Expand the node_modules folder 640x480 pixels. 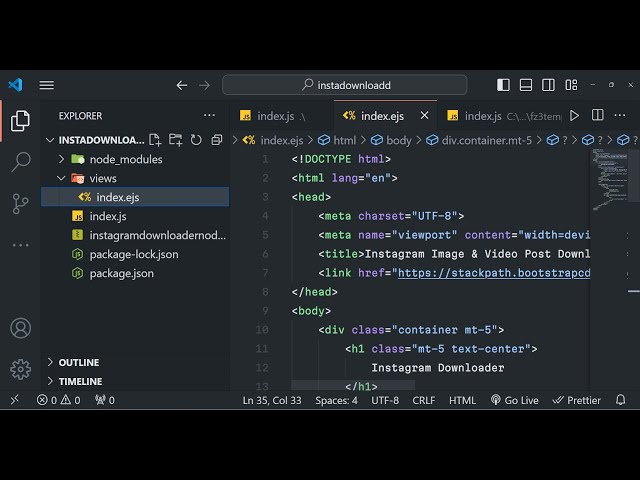(125, 159)
